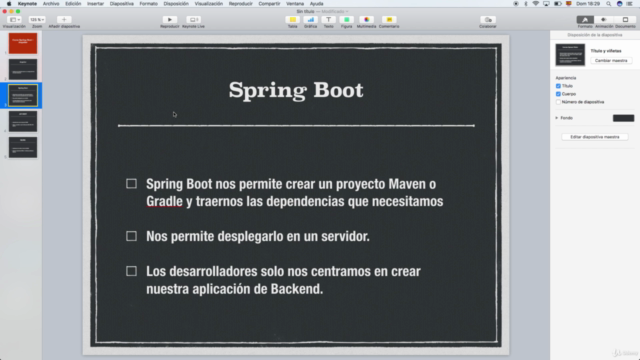This screenshot has width=640, height=360.
Task: Open the Edición menu
Action: [x=73, y=4]
